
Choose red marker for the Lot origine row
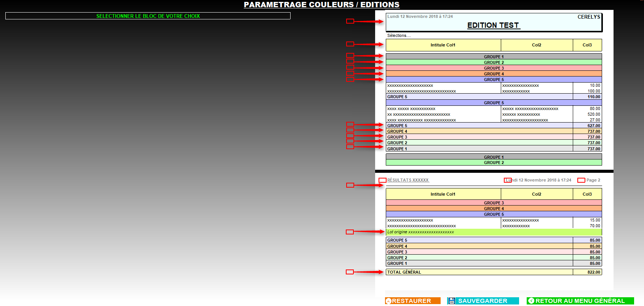coord(350,232)
